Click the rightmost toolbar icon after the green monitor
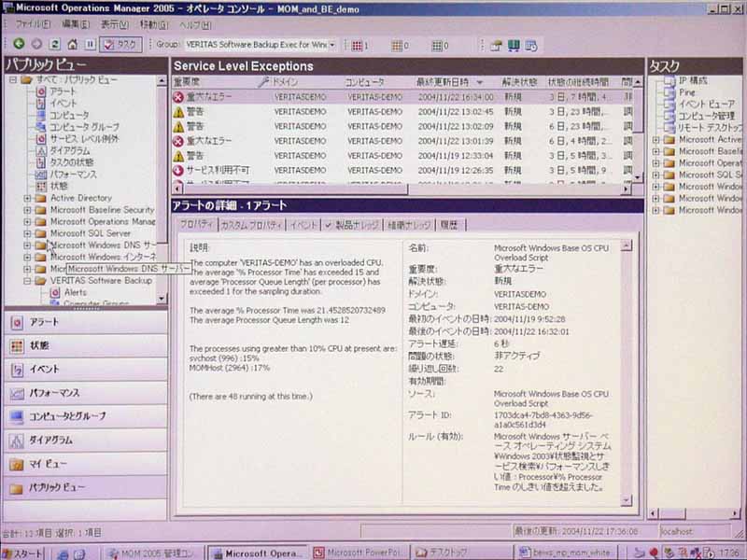Viewport: 747px width, 560px height. click(x=531, y=46)
